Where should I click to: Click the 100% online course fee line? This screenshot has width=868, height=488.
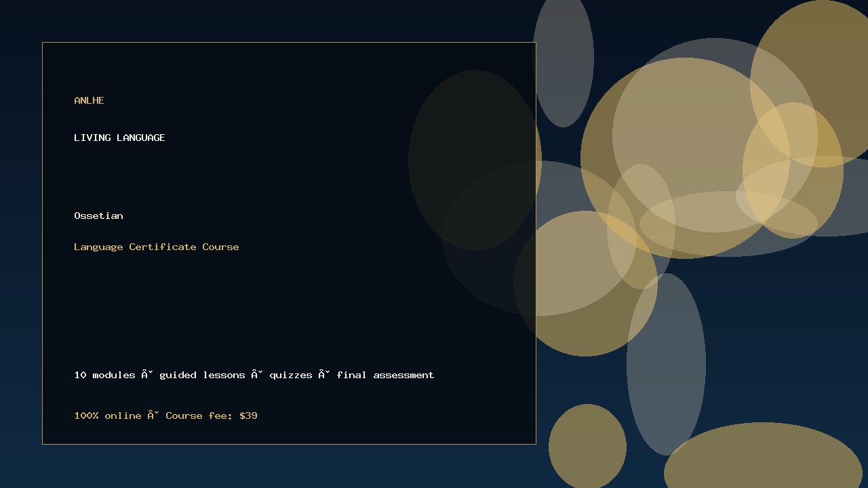165,415
